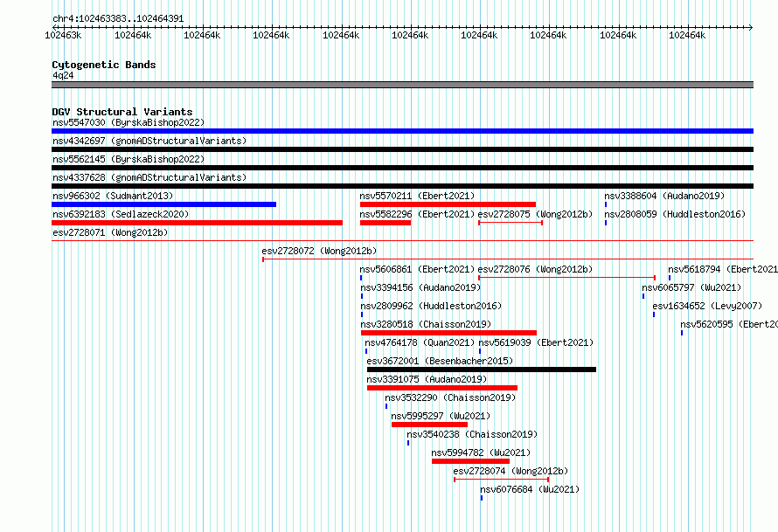Click the nsv5618794 small blue marker
The image size is (778, 532).
pos(670,278)
